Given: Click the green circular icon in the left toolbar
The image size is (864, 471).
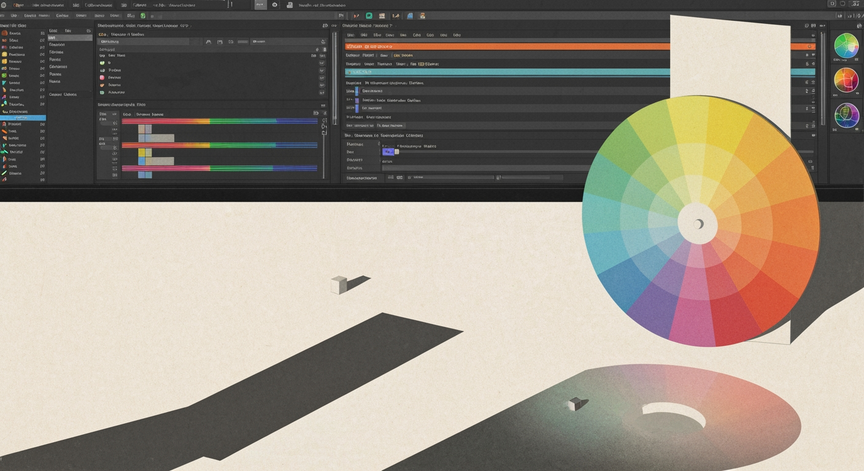Looking at the screenshot, I should [x=143, y=16].
